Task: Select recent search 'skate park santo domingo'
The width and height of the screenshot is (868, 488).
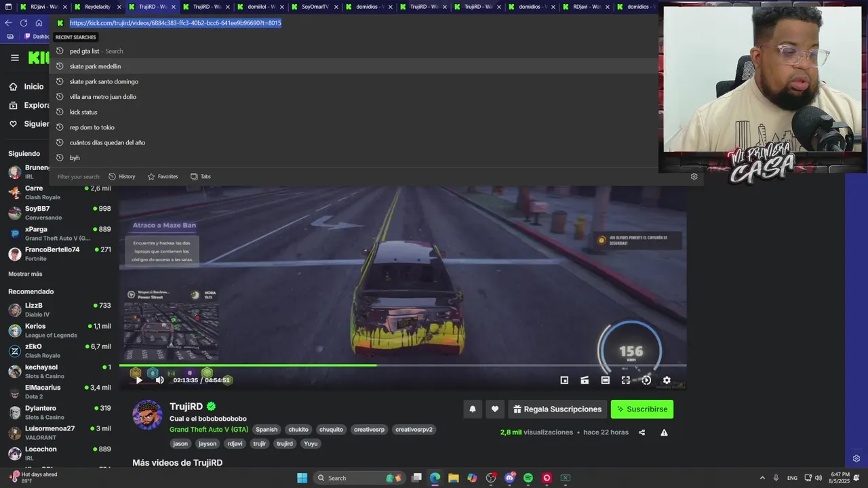Action: (x=354, y=81)
